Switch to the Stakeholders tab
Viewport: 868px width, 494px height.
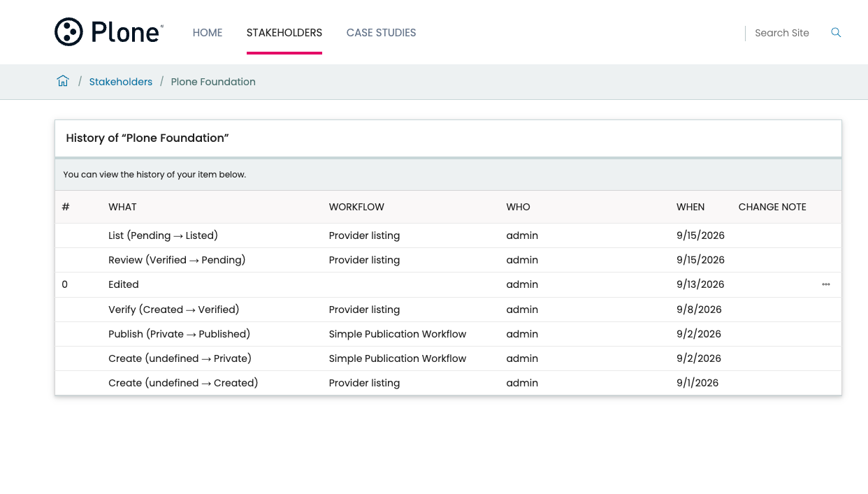[x=284, y=33]
